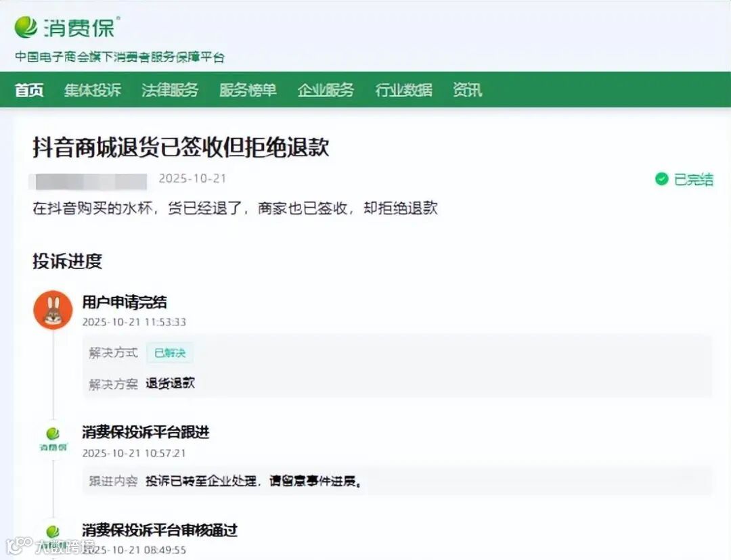Switch to the 行业数据 tab
Screen dimensions: 731x560
[403, 89]
